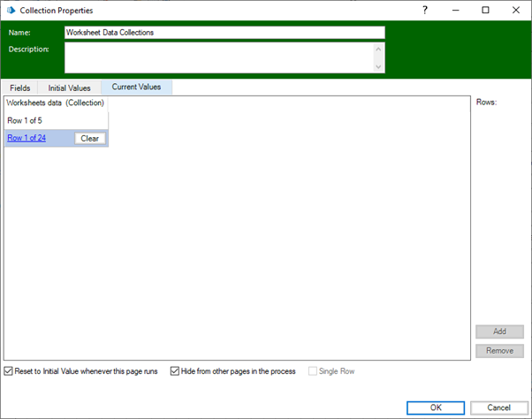532x419 pixels.
Task: Click the 'Description:' label
Action: (x=28, y=50)
